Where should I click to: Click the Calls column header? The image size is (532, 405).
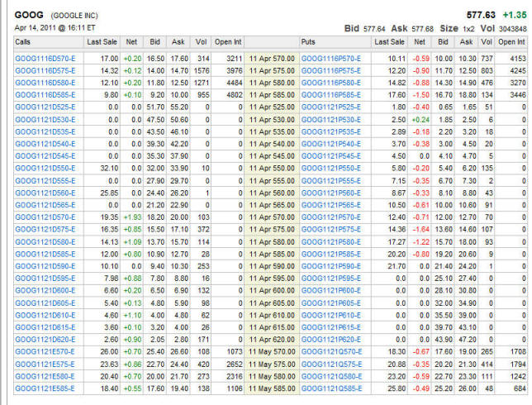24,40
